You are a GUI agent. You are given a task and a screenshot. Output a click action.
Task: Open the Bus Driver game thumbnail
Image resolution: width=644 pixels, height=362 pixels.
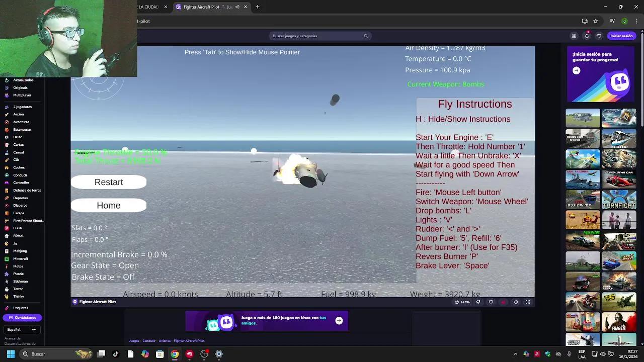(x=583, y=200)
